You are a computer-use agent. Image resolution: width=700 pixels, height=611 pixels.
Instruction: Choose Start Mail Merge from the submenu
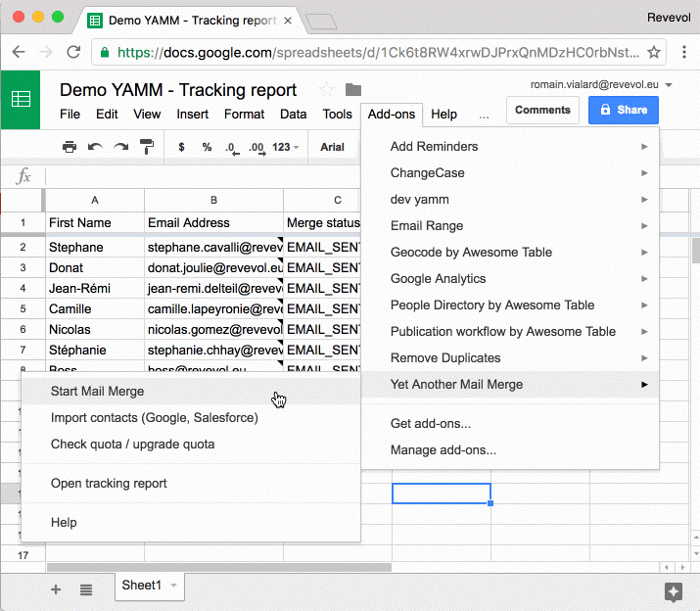(97, 392)
